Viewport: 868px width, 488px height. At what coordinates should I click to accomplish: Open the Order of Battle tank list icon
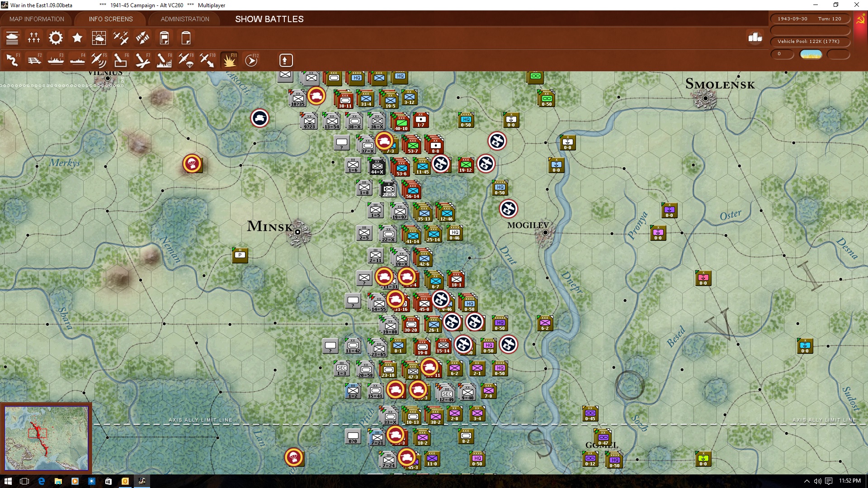pyautogui.click(x=12, y=38)
